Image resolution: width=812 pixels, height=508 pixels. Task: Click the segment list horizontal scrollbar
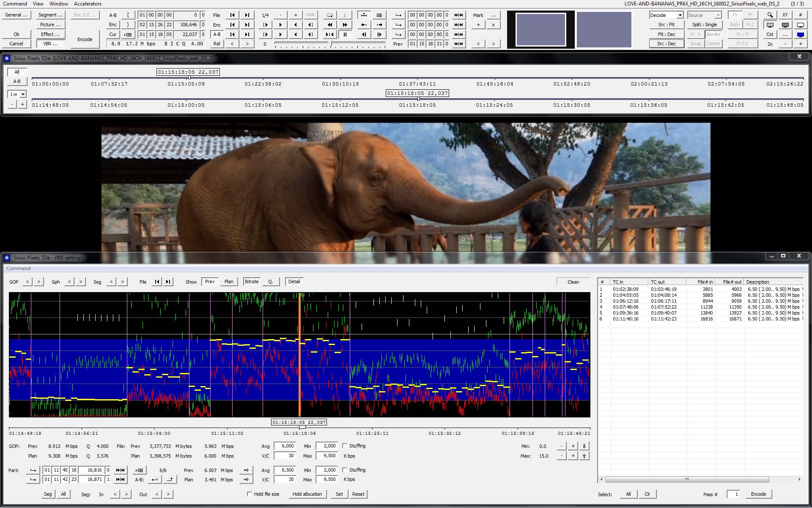point(687,479)
